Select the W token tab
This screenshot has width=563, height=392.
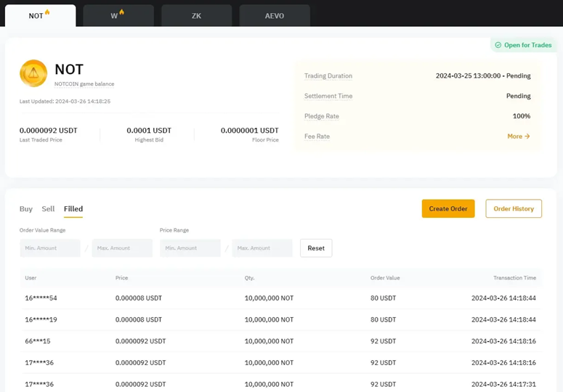118,16
